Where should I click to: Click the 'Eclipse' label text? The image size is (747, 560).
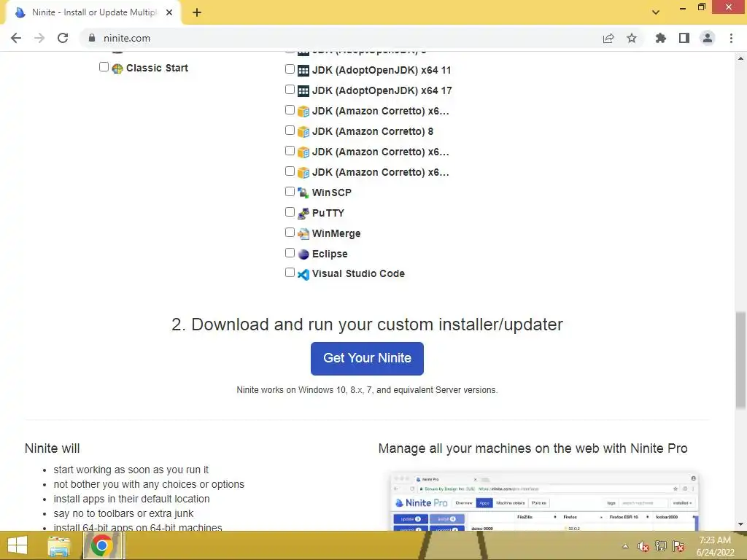tap(330, 254)
